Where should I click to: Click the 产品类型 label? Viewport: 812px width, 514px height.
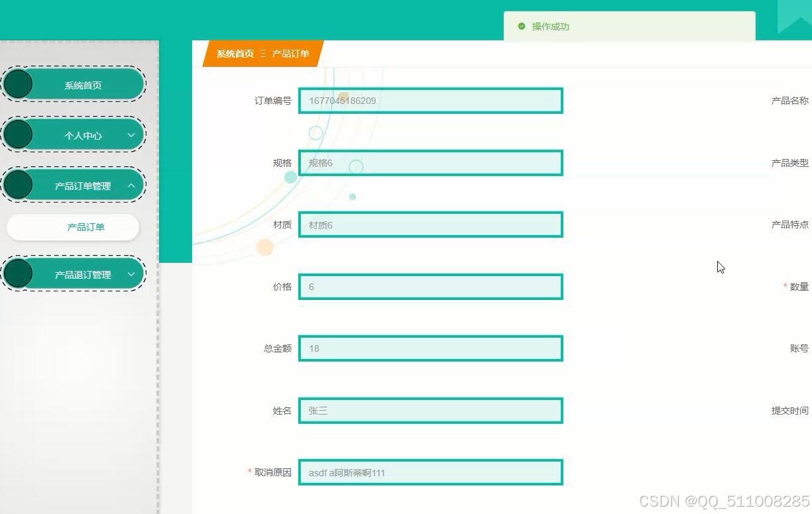(x=790, y=163)
